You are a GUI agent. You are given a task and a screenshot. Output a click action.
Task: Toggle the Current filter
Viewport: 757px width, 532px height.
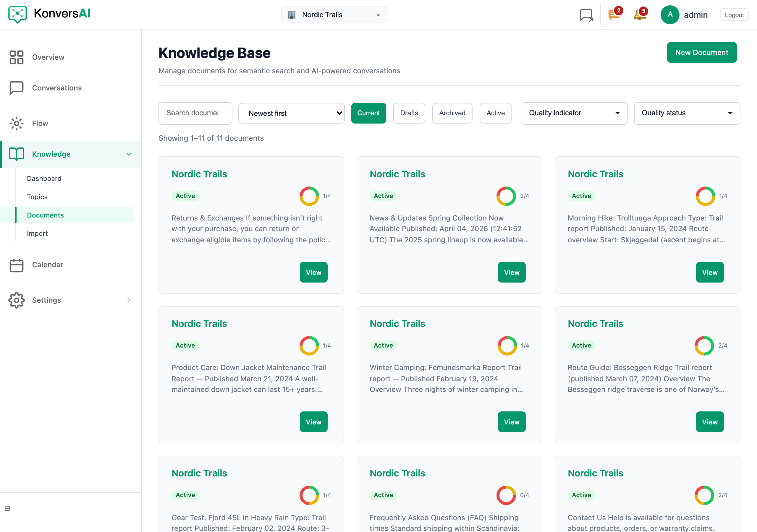tap(368, 113)
